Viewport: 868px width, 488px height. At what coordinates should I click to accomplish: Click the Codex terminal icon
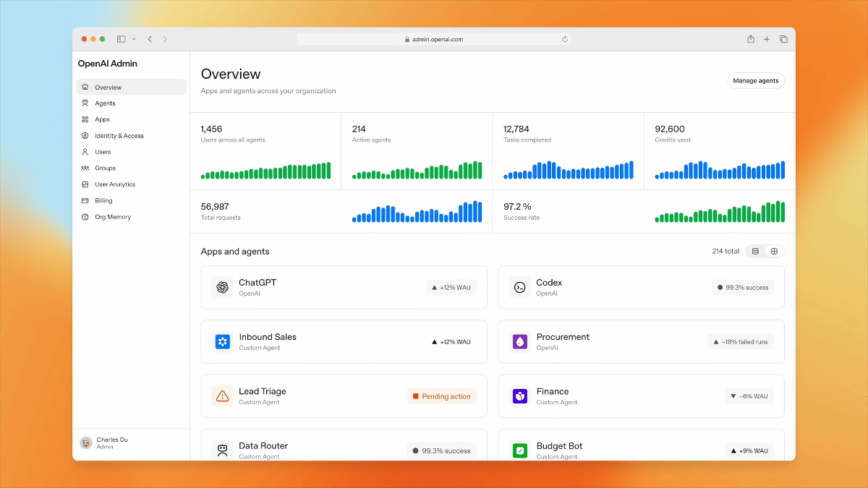tap(519, 287)
